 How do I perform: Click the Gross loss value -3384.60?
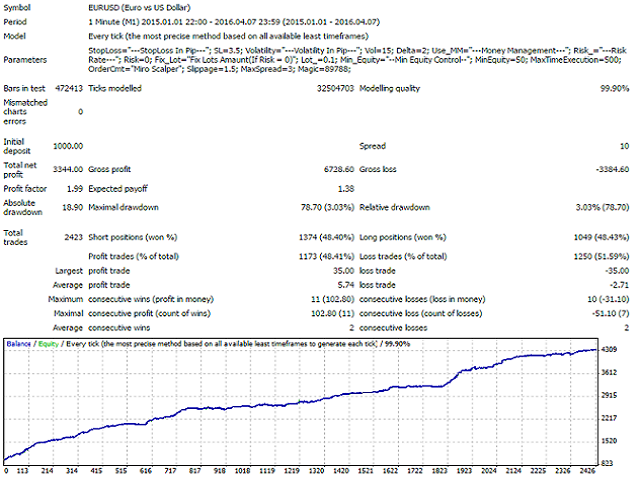(x=613, y=169)
